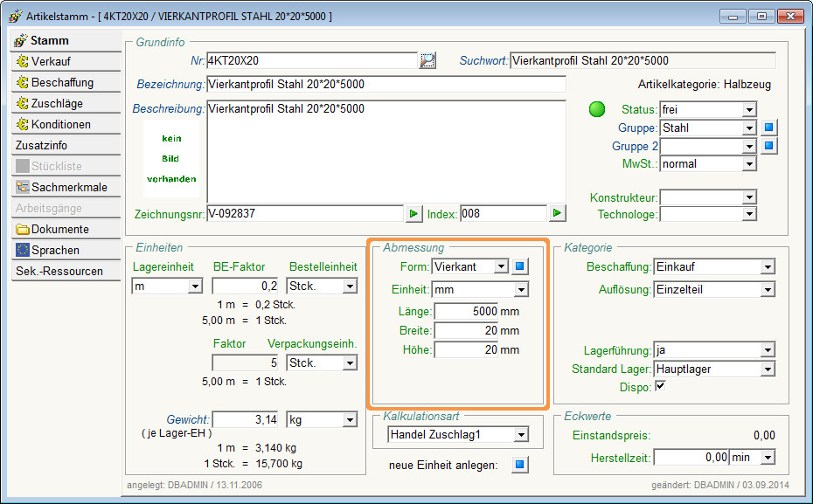Click blue button for neue Einheit anlegen

click(x=520, y=464)
